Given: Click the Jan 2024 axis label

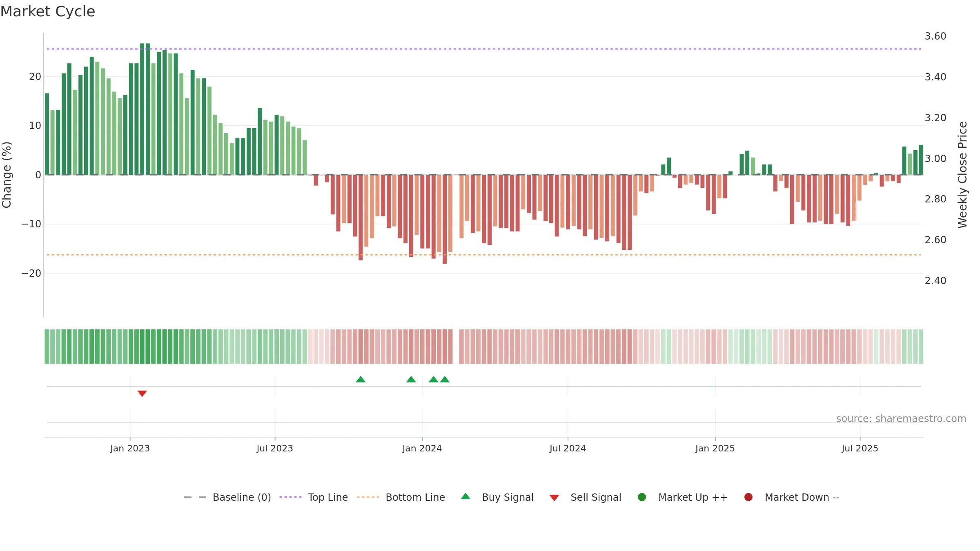Looking at the screenshot, I should point(422,449).
